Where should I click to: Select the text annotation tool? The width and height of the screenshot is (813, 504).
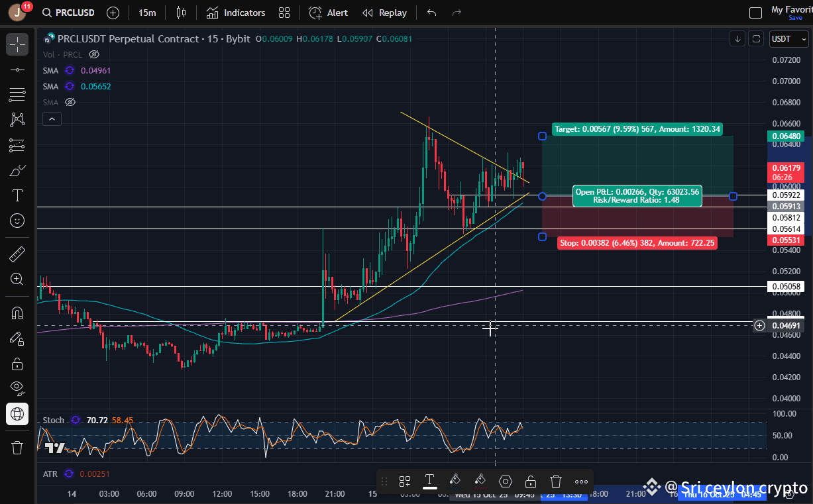point(17,195)
